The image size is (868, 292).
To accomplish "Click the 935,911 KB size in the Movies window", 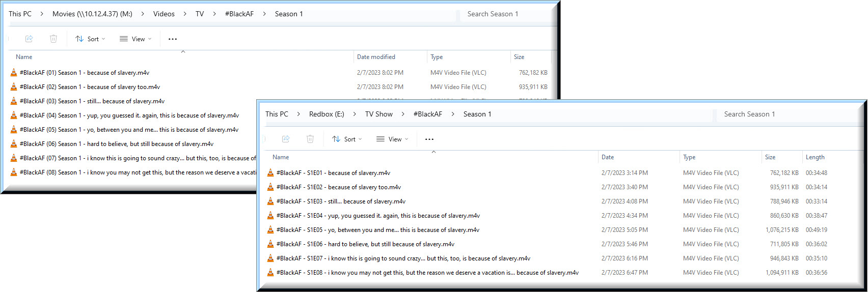I will point(533,87).
